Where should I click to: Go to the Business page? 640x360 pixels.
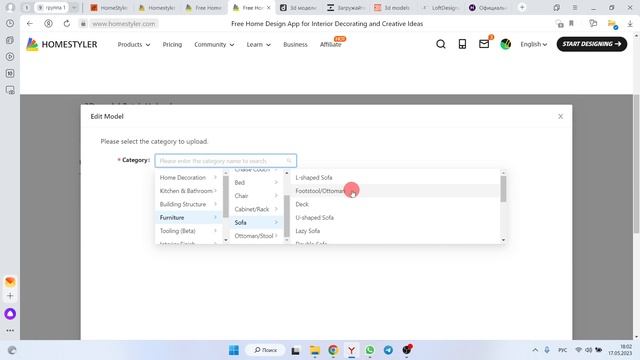tap(295, 44)
